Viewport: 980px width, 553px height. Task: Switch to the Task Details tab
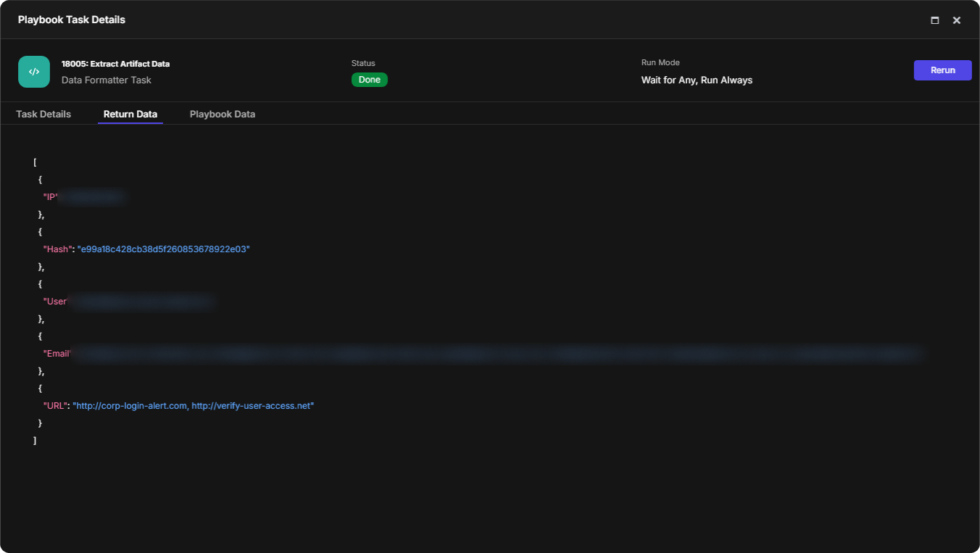coord(43,114)
